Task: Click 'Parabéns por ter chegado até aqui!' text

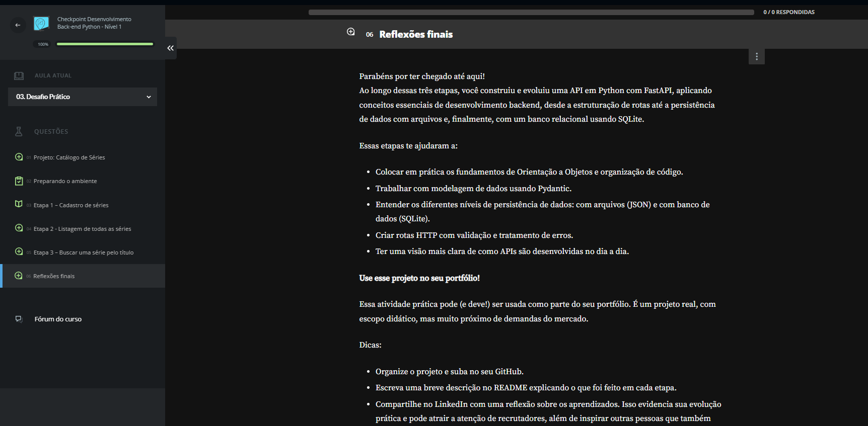Action: click(422, 76)
